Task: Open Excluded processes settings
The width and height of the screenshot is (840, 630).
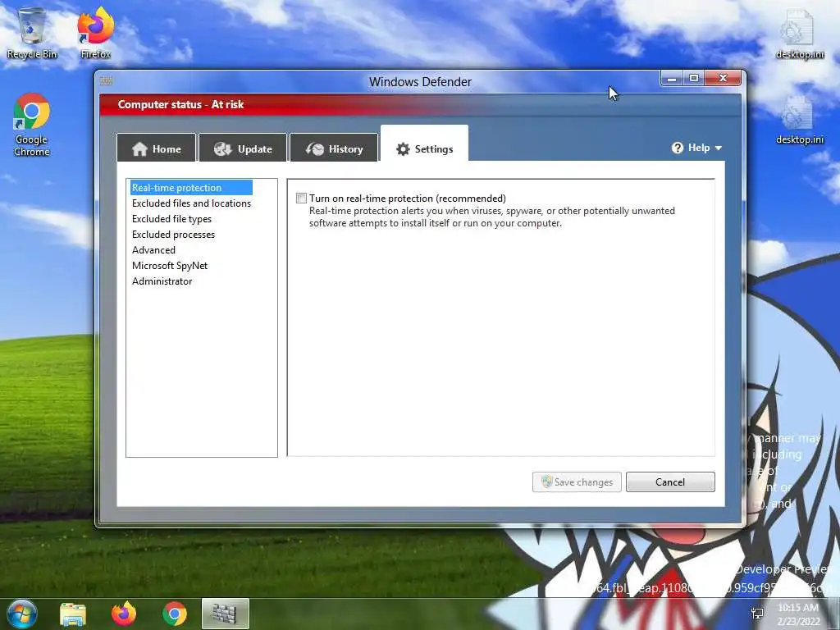Action: pos(173,234)
